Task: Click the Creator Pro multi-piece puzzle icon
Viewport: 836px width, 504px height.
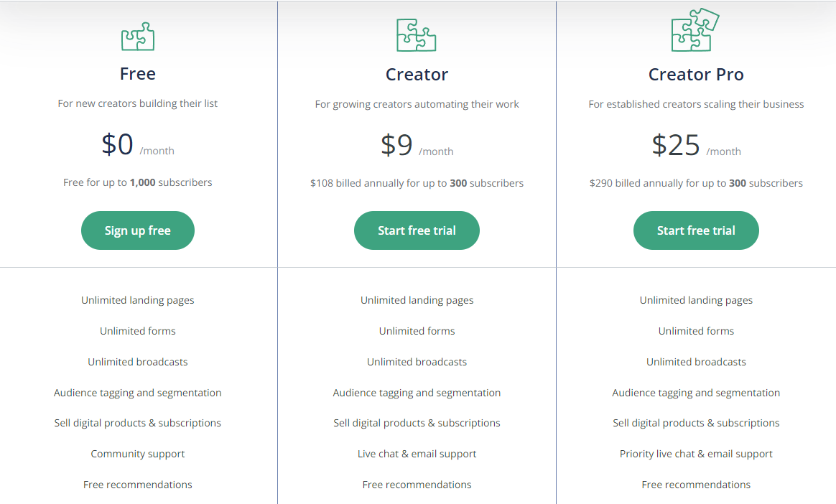Action: click(x=695, y=30)
